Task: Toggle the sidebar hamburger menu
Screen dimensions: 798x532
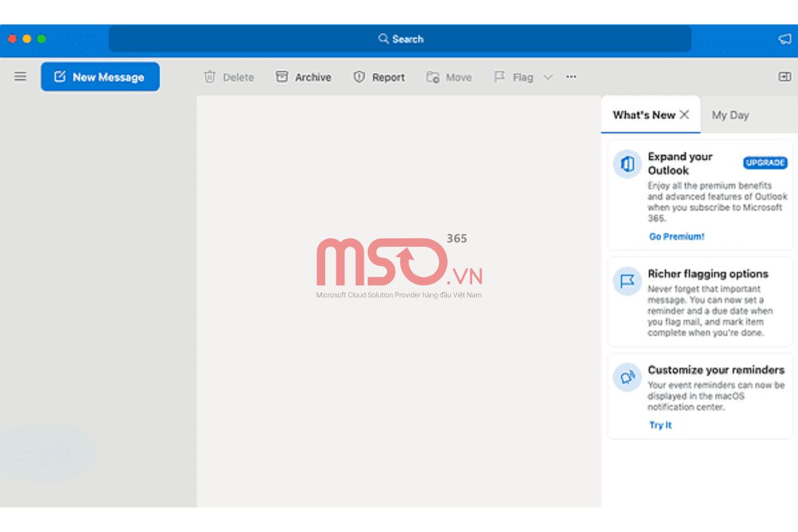Action: tap(21, 76)
